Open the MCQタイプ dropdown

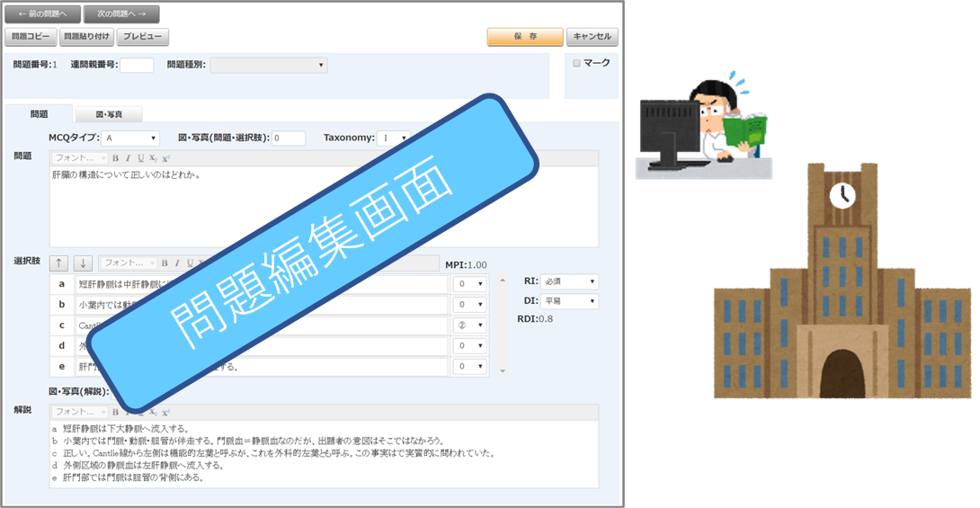129,138
